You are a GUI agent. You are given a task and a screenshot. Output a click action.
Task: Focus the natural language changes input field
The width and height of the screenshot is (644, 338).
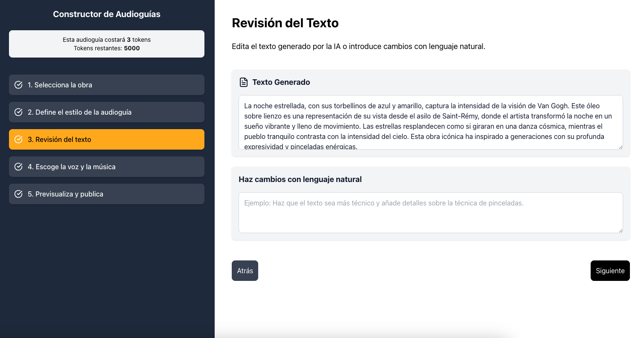tap(430, 213)
